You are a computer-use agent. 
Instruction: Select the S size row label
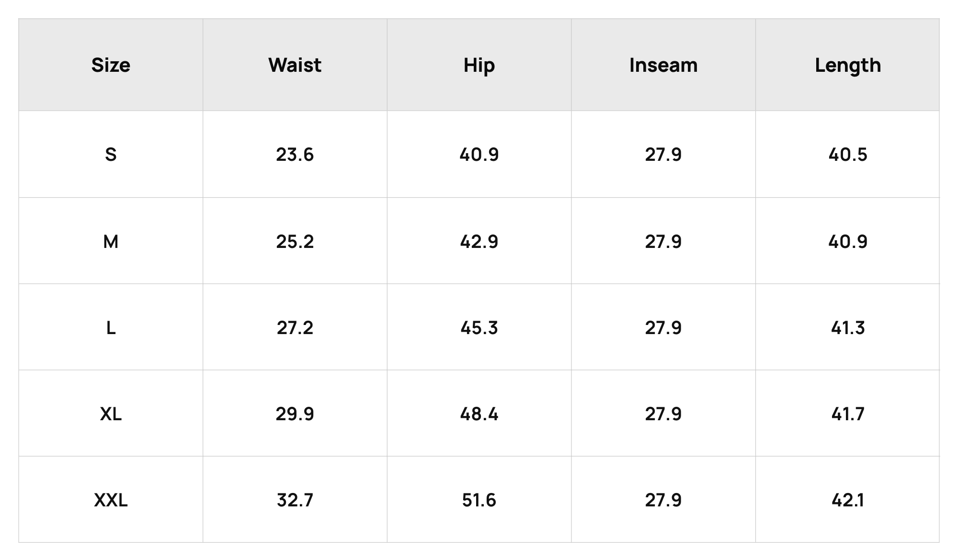pos(111,155)
